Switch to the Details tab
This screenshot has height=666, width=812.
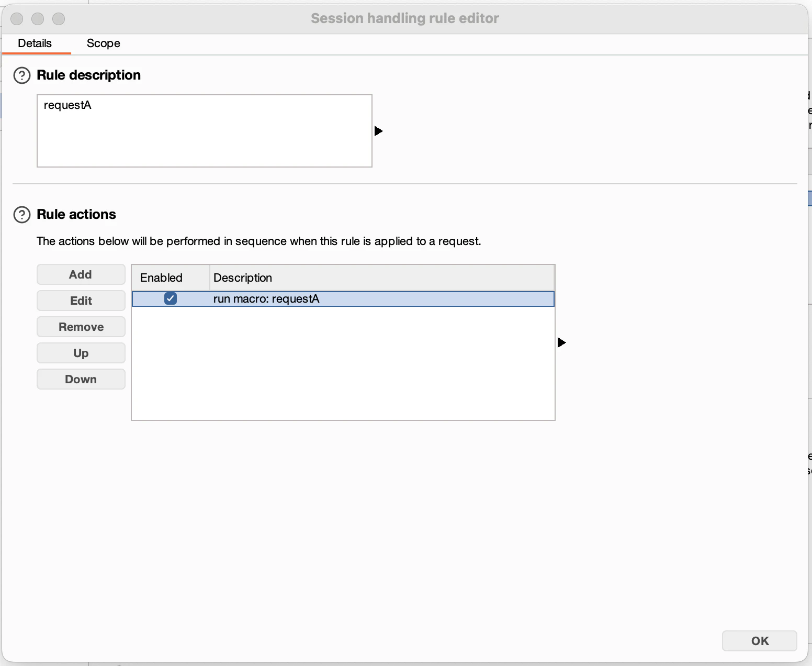(35, 43)
